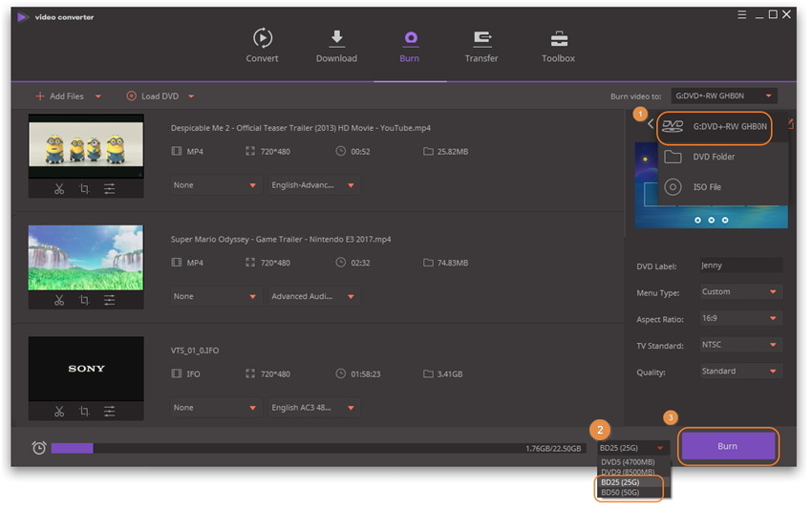Viewport: 812px width, 511px height.
Task: Open the Download tab
Action: click(336, 46)
